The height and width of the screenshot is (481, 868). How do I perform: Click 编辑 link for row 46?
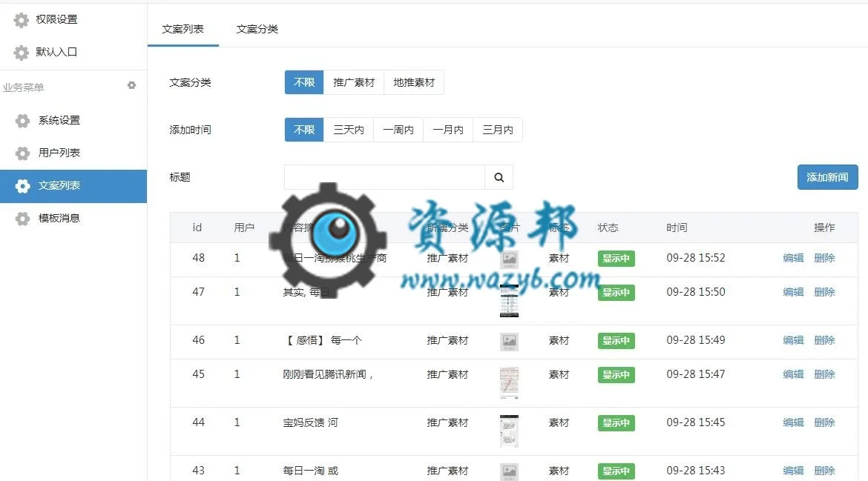793,340
